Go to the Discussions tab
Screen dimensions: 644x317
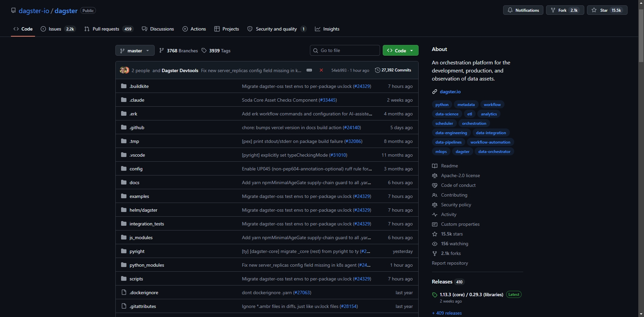tap(158, 29)
